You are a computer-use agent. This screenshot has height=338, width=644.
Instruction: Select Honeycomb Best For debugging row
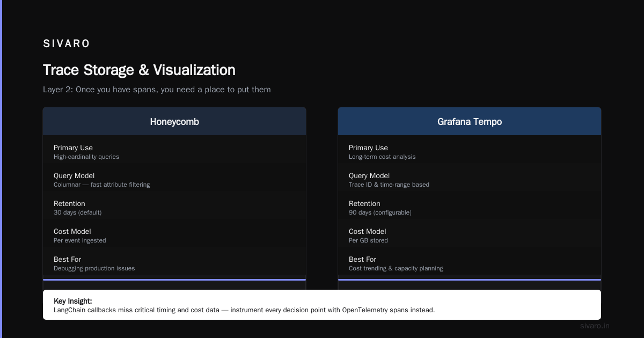click(x=174, y=263)
